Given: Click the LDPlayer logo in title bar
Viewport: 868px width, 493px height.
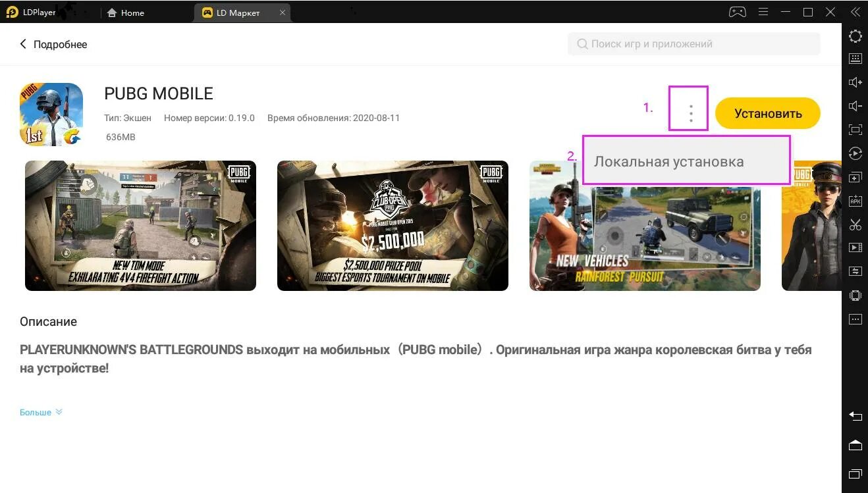Looking at the screenshot, I should [12, 12].
